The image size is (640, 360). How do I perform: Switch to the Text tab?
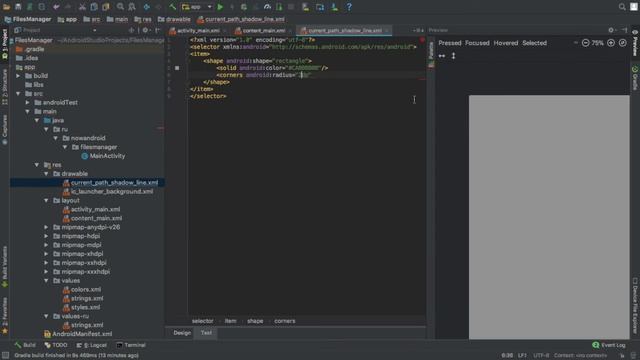click(206, 333)
